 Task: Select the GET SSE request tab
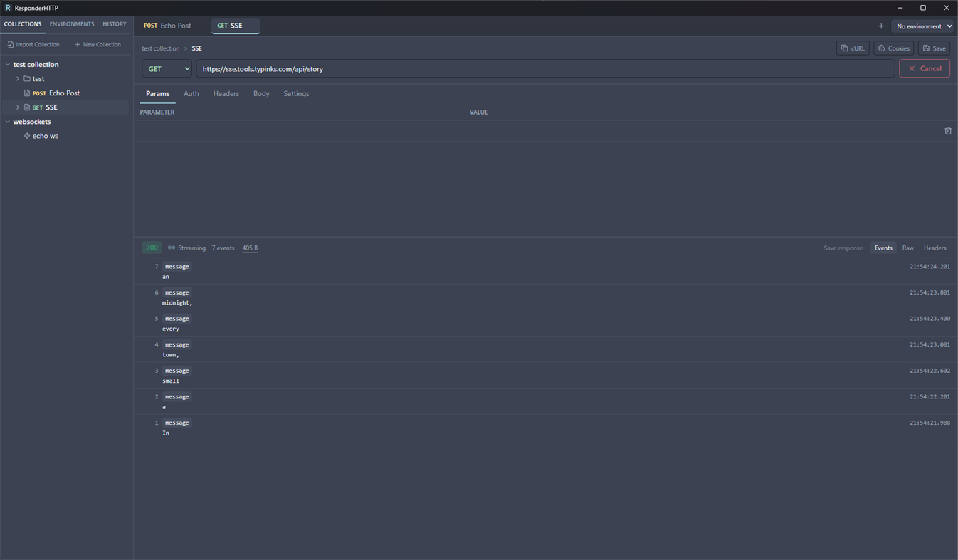tap(235, 26)
